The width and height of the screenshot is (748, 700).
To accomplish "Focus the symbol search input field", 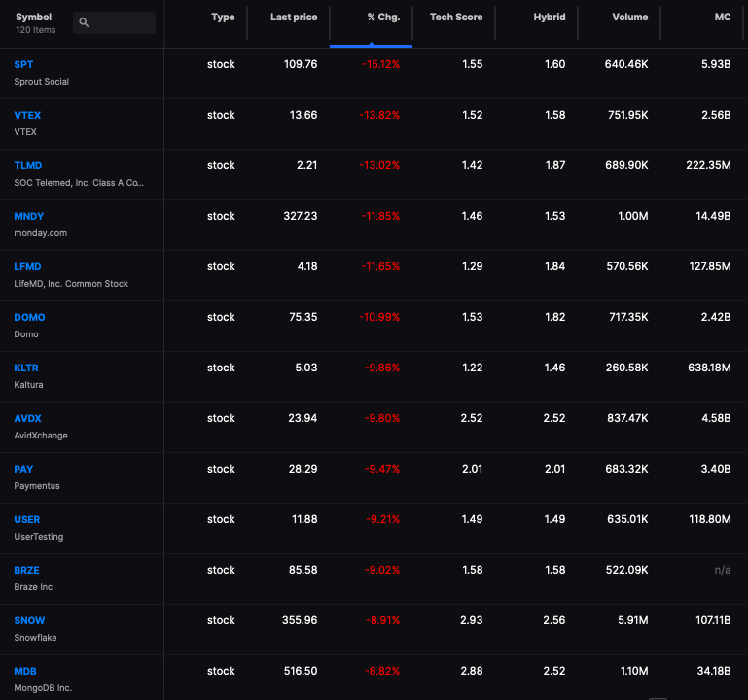I will [115, 22].
